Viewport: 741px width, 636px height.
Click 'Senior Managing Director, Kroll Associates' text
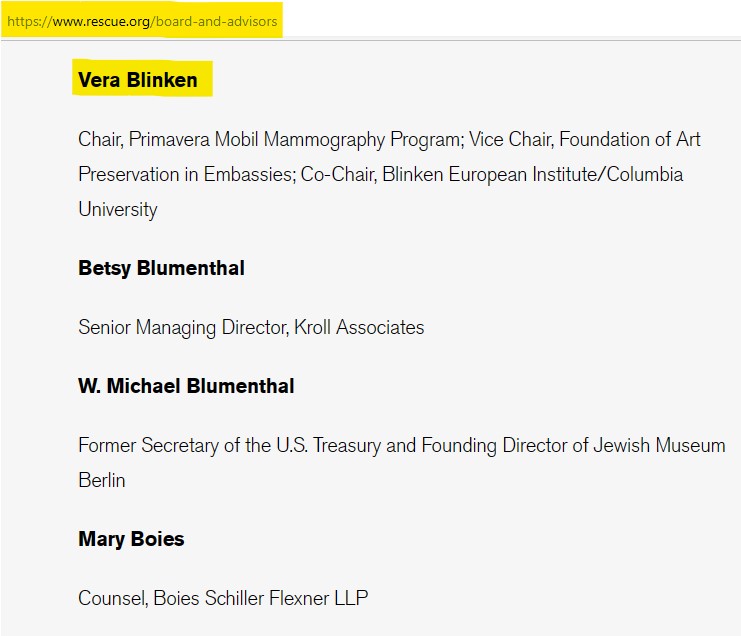[x=251, y=327]
